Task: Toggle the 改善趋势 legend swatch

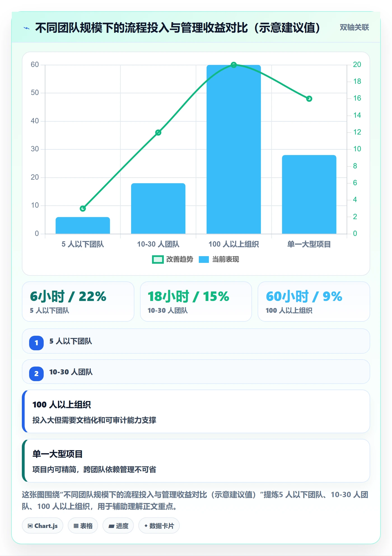Action: pyautogui.click(x=158, y=260)
